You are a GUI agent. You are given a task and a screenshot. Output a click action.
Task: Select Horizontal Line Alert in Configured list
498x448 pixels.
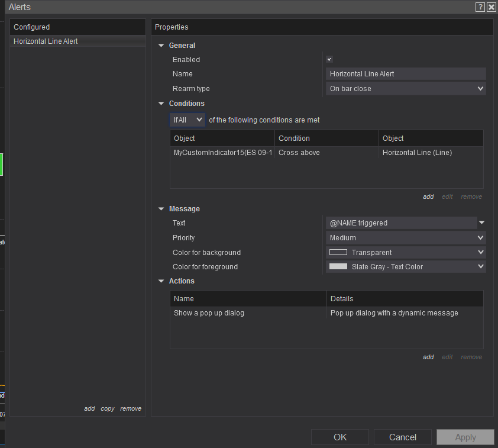click(46, 41)
